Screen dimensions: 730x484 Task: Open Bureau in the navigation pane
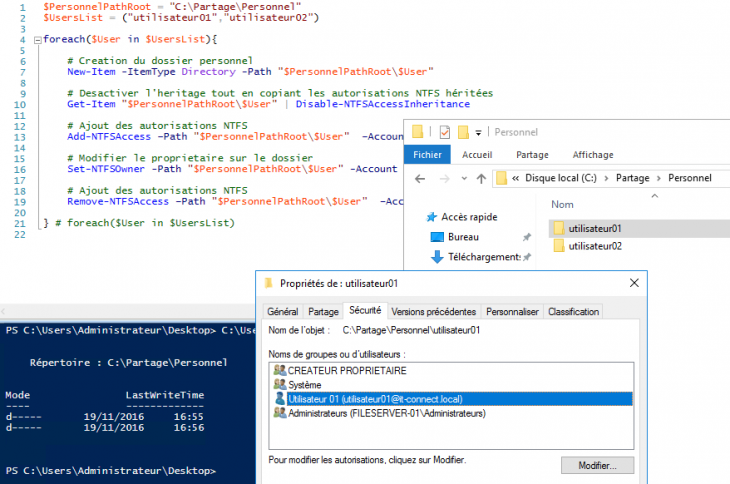(x=463, y=237)
